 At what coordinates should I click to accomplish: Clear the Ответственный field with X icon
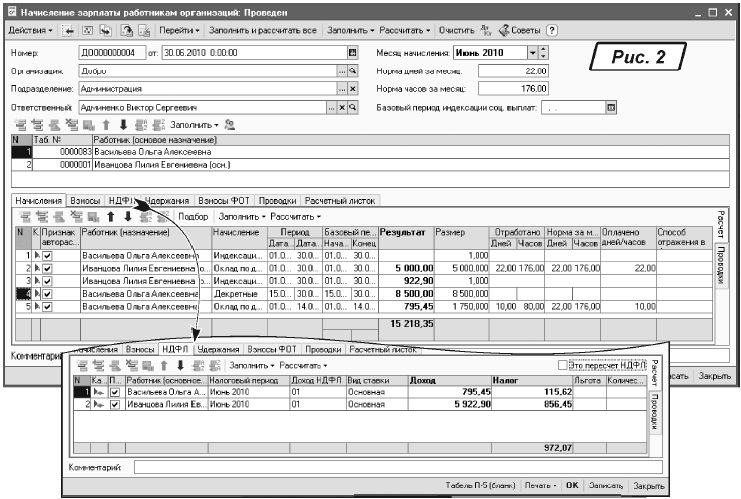pos(342,106)
